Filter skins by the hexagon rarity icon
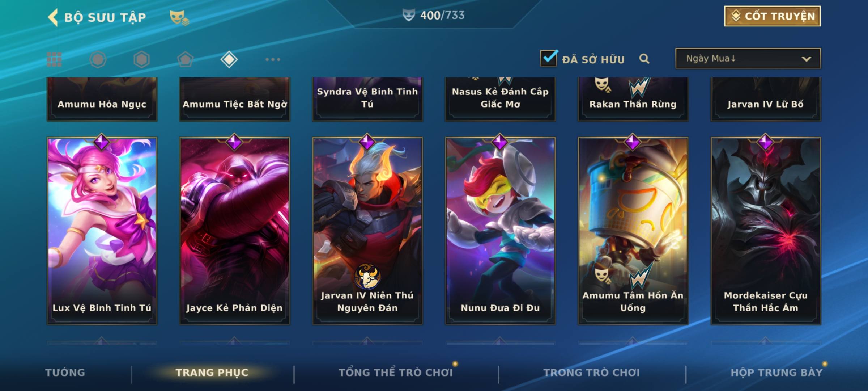 tap(141, 59)
